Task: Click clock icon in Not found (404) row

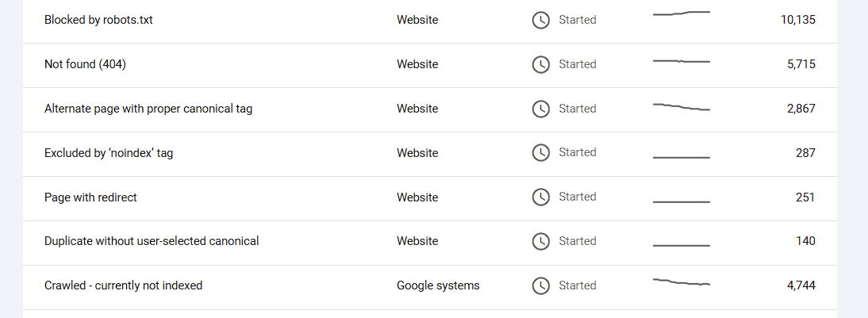Action: tap(540, 64)
